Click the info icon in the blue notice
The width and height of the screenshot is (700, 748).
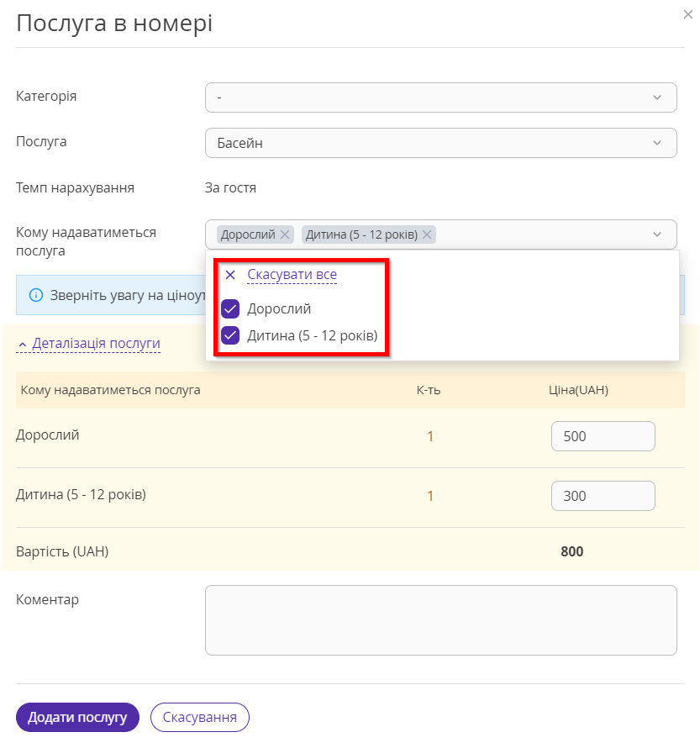click(x=36, y=295)
